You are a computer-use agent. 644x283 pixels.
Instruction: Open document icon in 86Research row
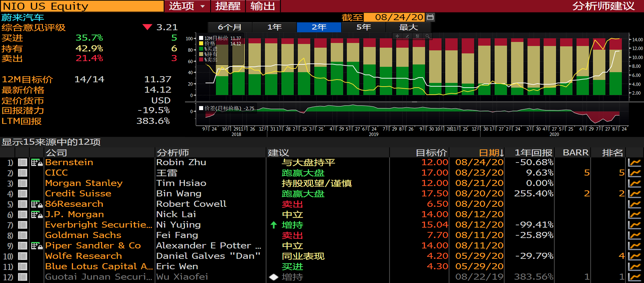pyautogui.click(x=22, y=204)
